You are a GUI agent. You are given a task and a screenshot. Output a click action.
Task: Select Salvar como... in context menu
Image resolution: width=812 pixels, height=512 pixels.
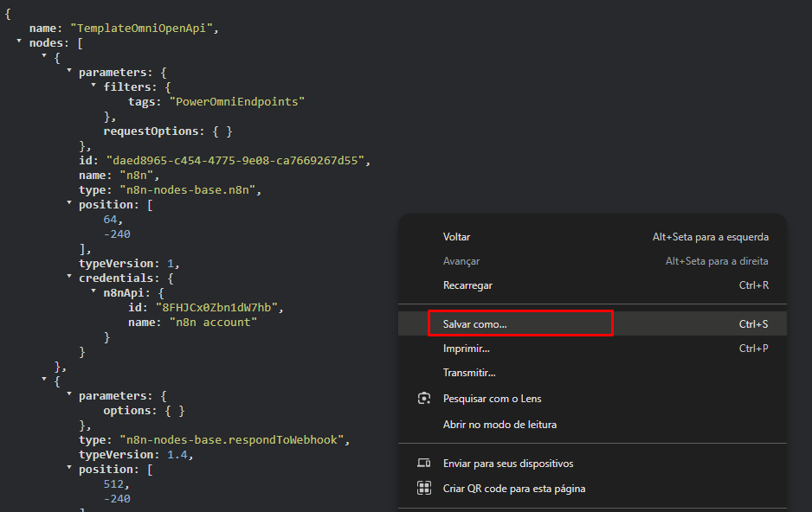coord(475,323)
